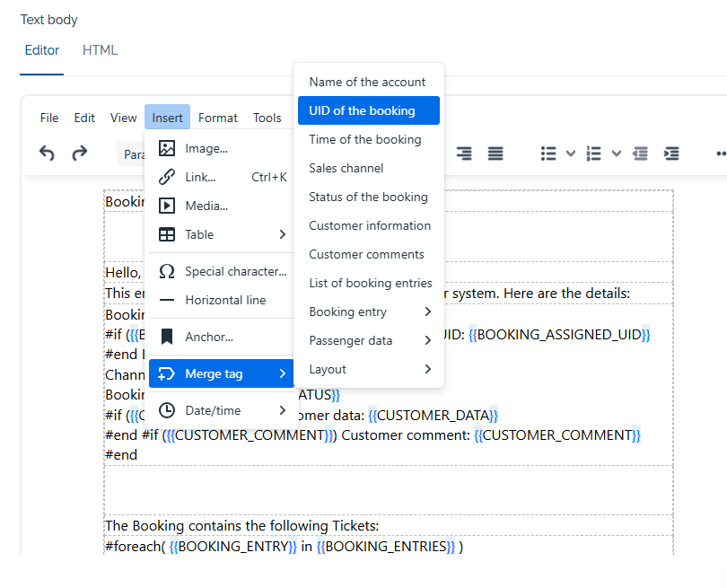This screenshot has width=727, height=588.
Task: Expand the Passenger data submenu
Action: pos(369,340)
